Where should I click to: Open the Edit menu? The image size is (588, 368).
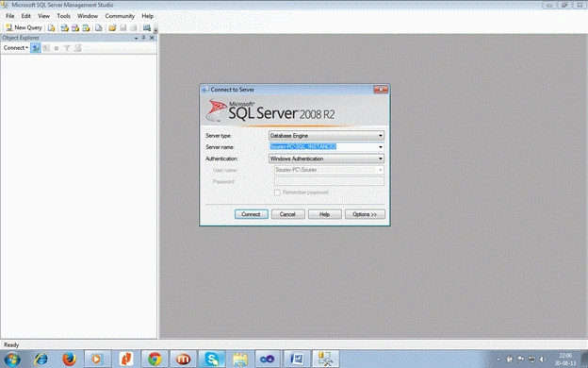[x=25, y=16]
